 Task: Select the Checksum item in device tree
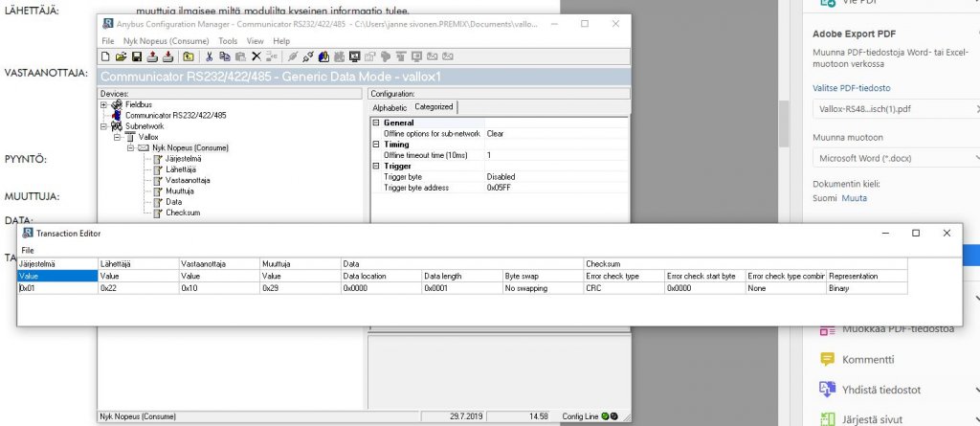182,213
